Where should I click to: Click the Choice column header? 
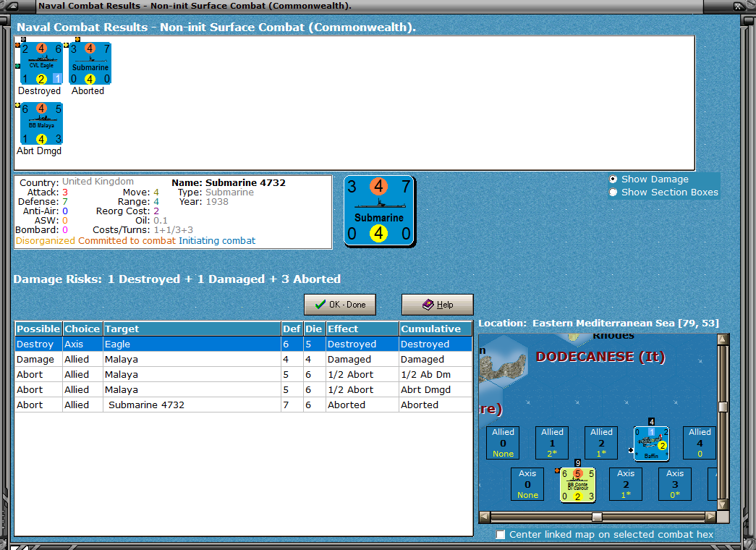pyautogui.click(x=82, y=329)
